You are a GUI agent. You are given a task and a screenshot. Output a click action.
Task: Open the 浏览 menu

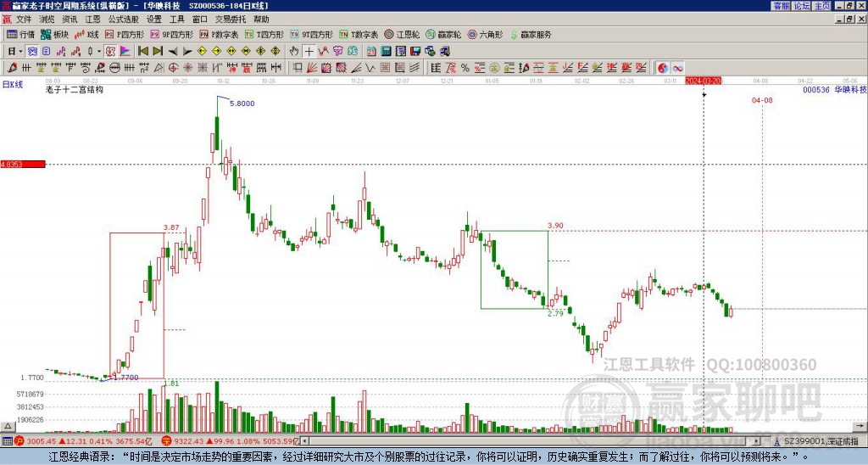click(47, 20)
